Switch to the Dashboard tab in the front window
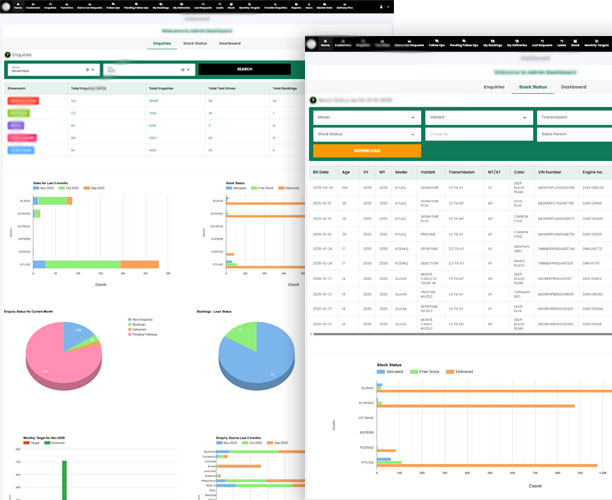 pos(573,87)
